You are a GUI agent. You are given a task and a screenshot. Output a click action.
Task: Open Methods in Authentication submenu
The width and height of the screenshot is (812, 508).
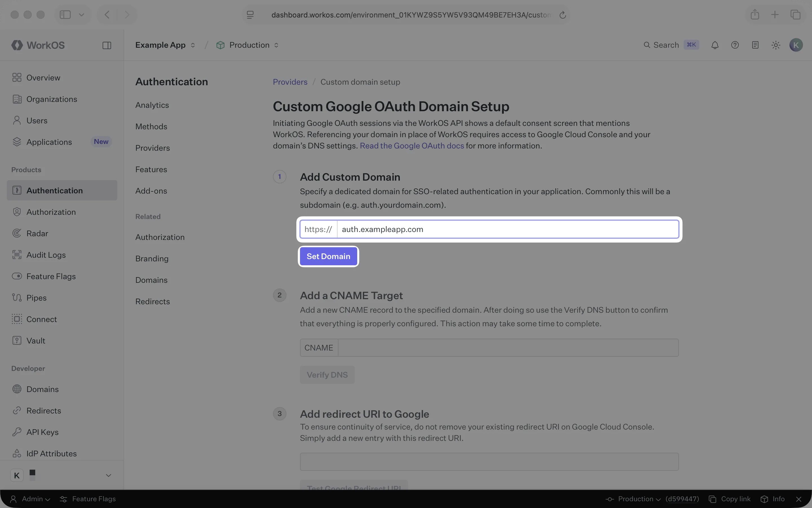[x=151, y=127]
